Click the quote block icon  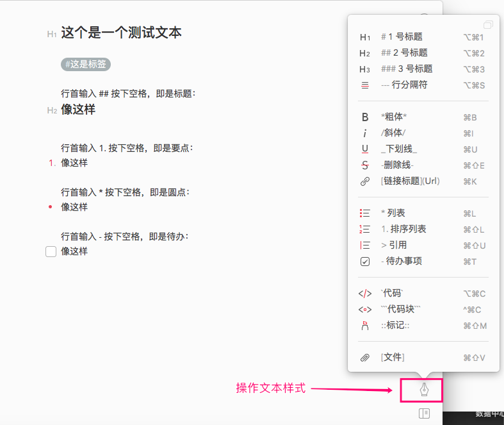pos(365,246)
